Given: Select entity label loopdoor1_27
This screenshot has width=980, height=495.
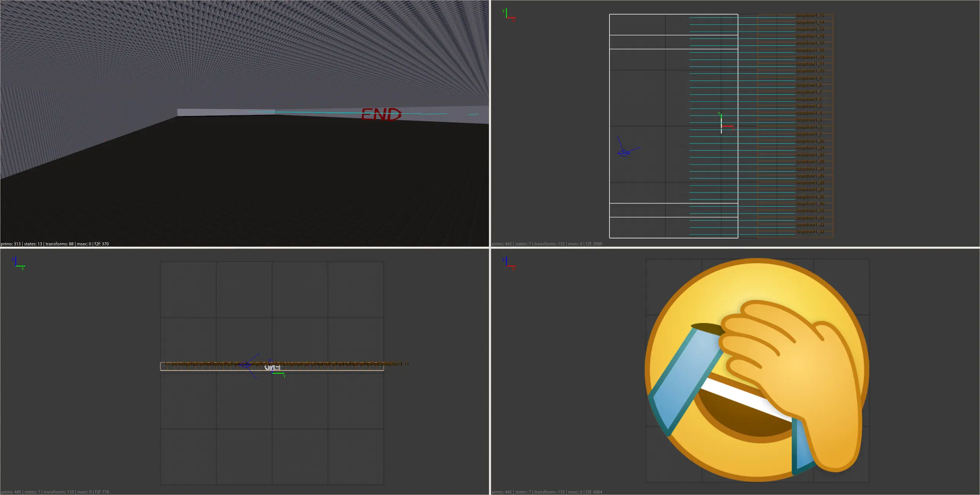Looking at the screenshot, I should coord(810,169).
